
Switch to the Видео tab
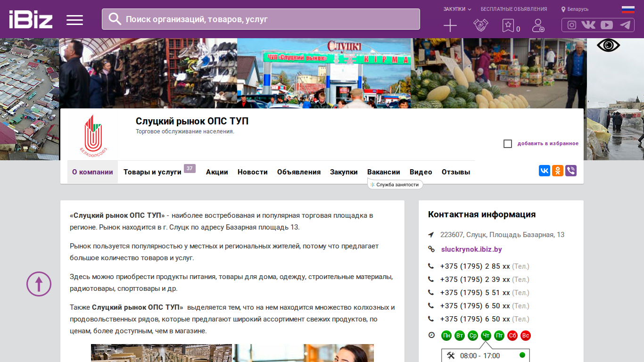(x=421, y=172)
